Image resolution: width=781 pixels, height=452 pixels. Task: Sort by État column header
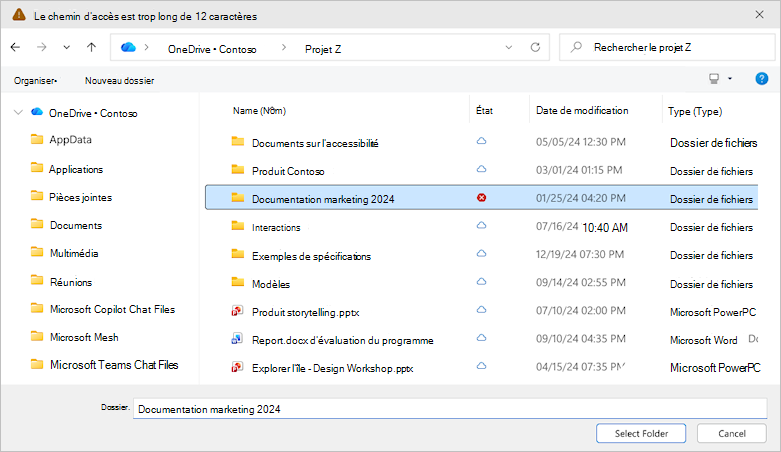point(484,111)
